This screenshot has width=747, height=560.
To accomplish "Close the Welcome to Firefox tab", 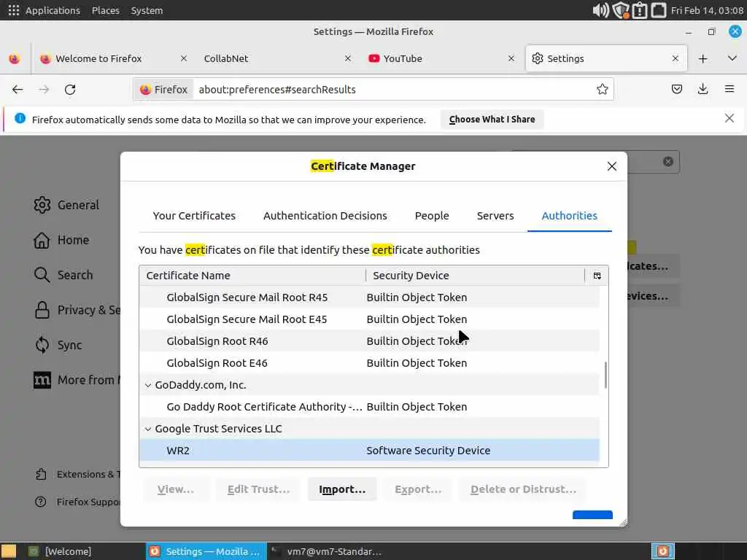I will click(183, 58).
